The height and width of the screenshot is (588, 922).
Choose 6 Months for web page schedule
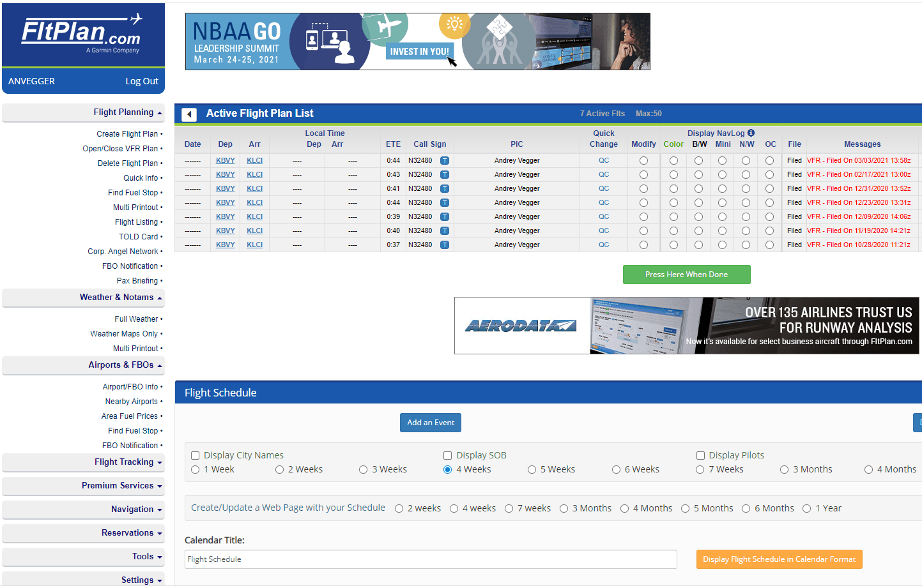pos(746,509)
